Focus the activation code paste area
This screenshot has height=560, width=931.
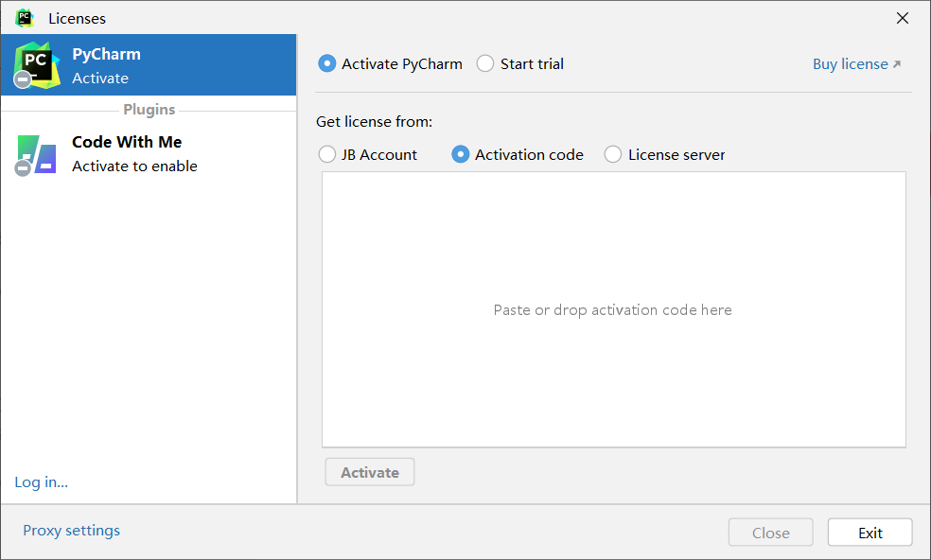tap(614, 309)
